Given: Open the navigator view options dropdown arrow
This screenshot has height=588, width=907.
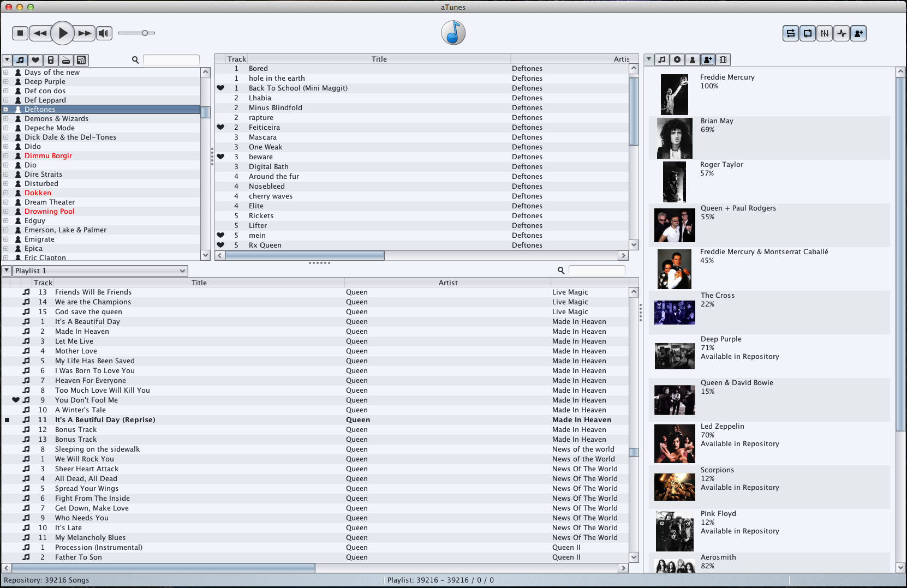Looking at the screenshot, I should click(x=7, y=60).
